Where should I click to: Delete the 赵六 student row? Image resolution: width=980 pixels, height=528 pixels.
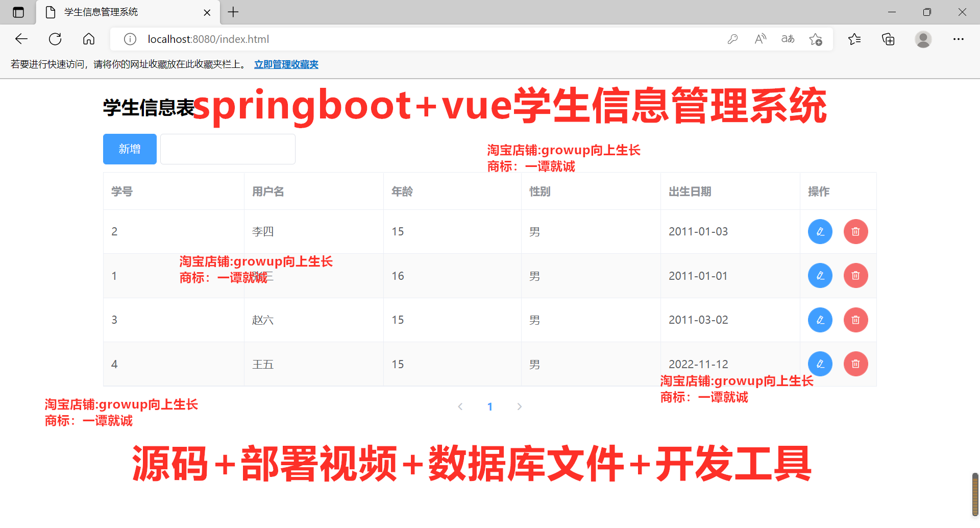coord(856,320)
